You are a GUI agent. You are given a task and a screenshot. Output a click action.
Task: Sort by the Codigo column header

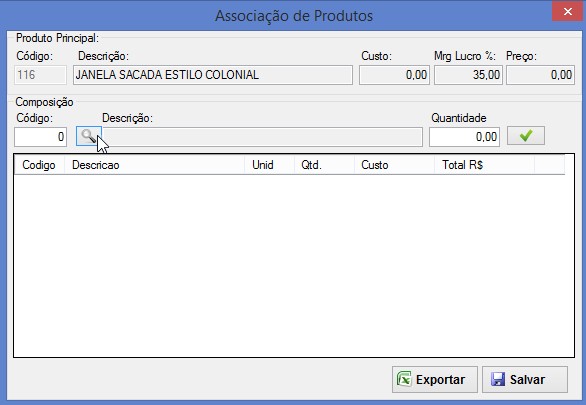click(39, 165)
